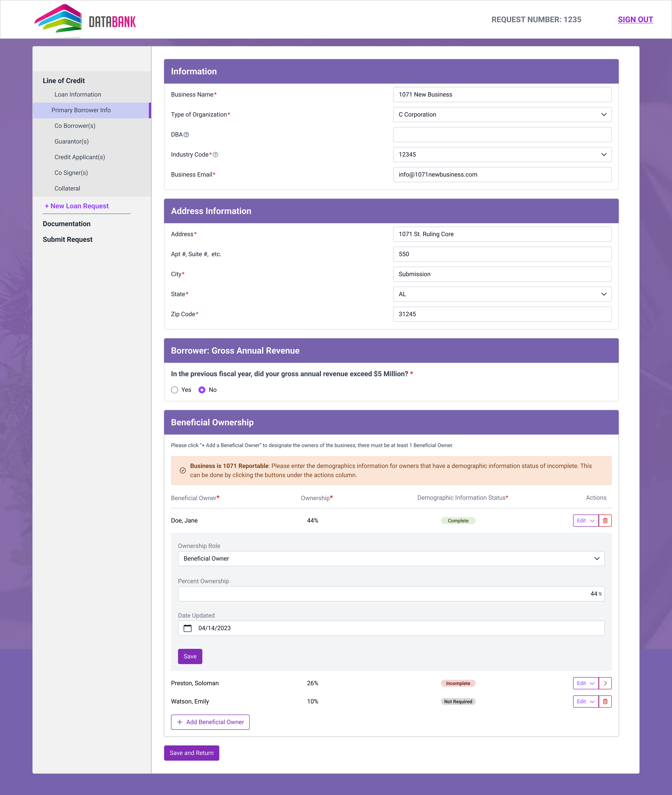672x795 pixels.
Task: Click the Date Updated calendar icon
Action: [187, 628]
